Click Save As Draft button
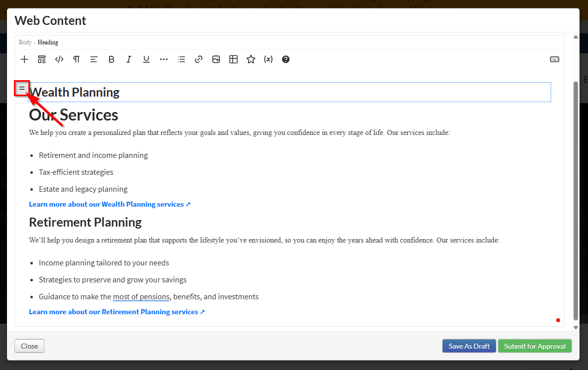Screen dimensions: 588x370 [469, 346]
